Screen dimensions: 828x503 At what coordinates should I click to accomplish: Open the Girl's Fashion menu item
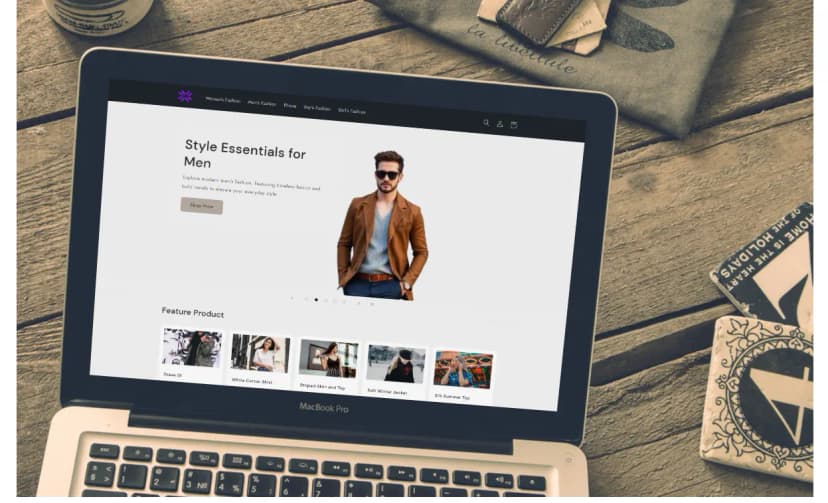(x=352, y=110)
